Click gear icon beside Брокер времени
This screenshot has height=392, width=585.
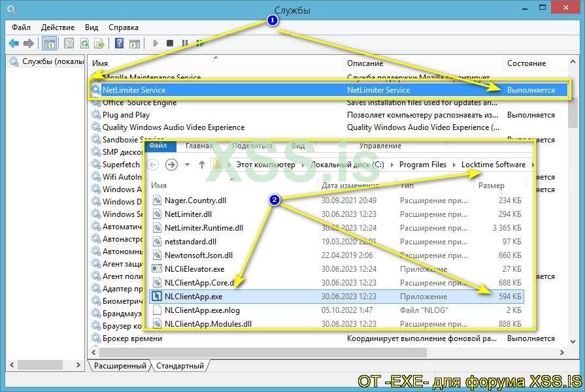(96, 338)
